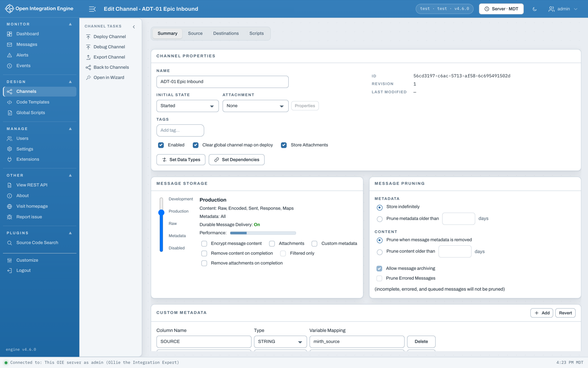Click the Server MDT time button

click(501, 9)
